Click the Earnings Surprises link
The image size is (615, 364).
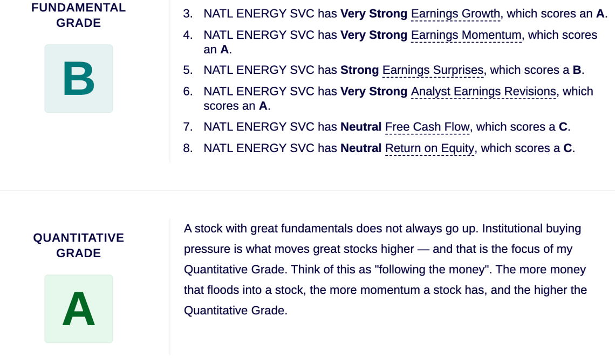click(433, 70)
